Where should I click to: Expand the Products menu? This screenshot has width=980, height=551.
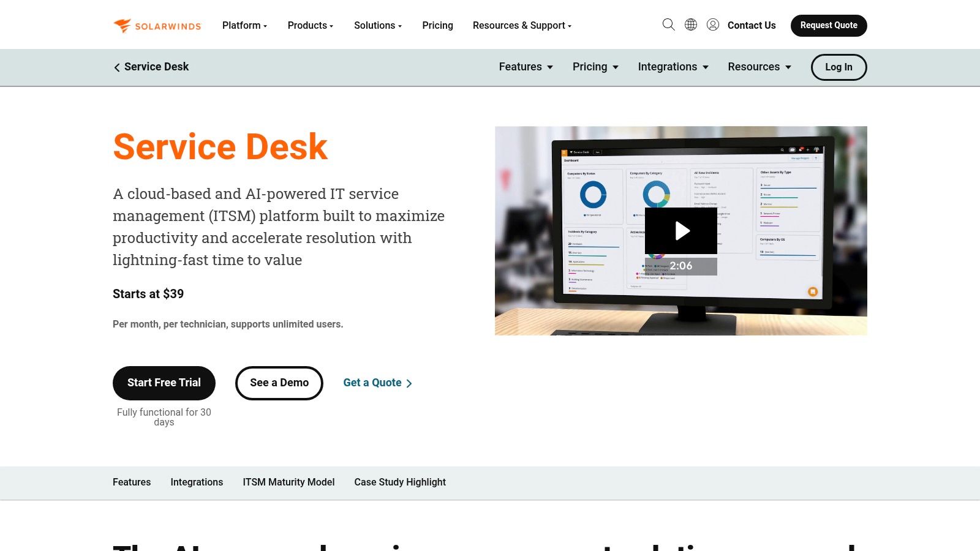311,26
